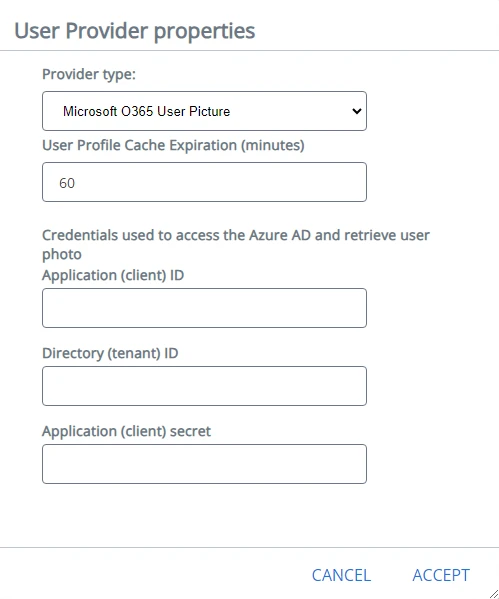
Task: Focus the User Profile Cache Expiration field
Action: tap(204, 182)
